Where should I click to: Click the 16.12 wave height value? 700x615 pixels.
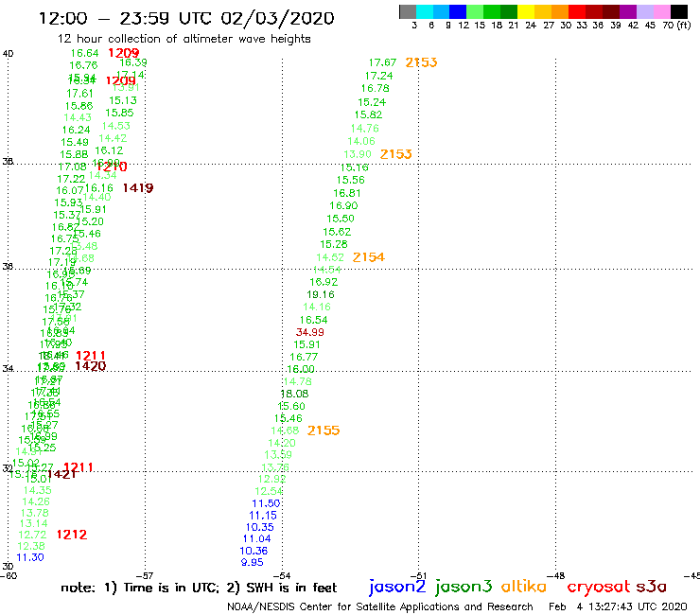pyautogui.click(x=110, y=151)
